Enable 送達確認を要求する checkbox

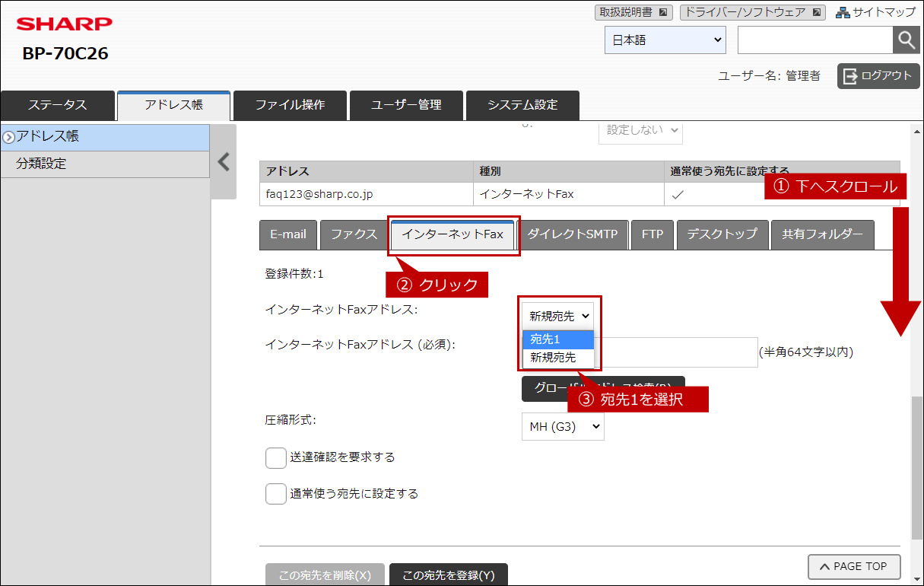[x=276, y=457]
